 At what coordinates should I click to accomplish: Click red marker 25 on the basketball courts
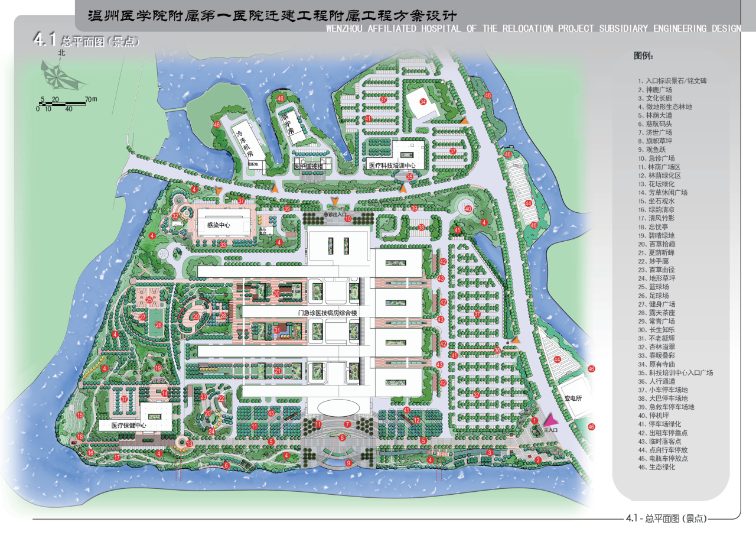coord(149,300)
